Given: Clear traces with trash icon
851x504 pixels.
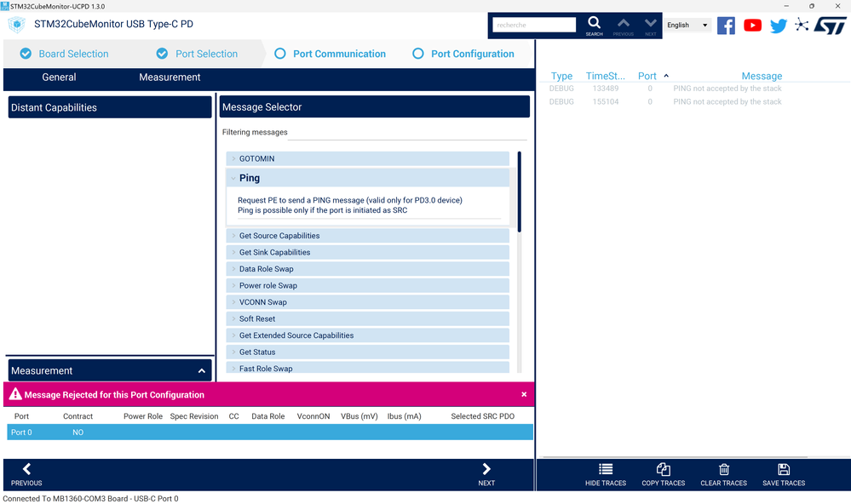Looking at the screenshot, I should point(723,469).
